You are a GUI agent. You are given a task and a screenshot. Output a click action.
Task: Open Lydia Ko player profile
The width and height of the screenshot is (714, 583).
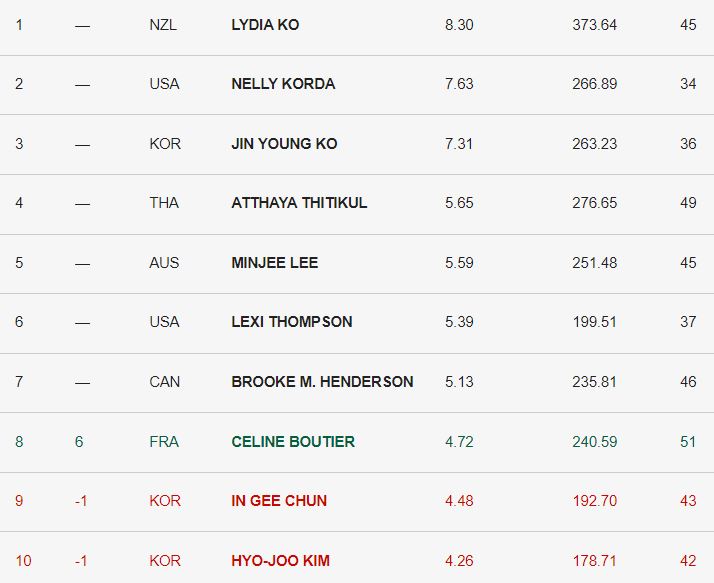(x=265, y=25)
